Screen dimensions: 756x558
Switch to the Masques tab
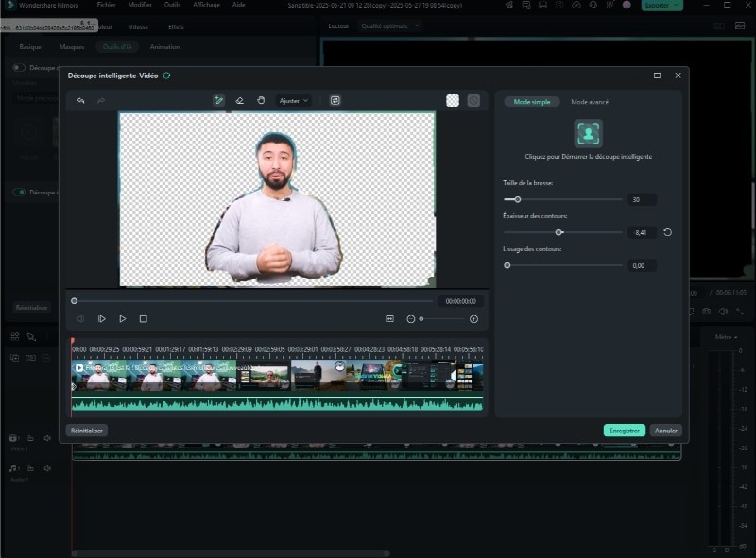72,47
